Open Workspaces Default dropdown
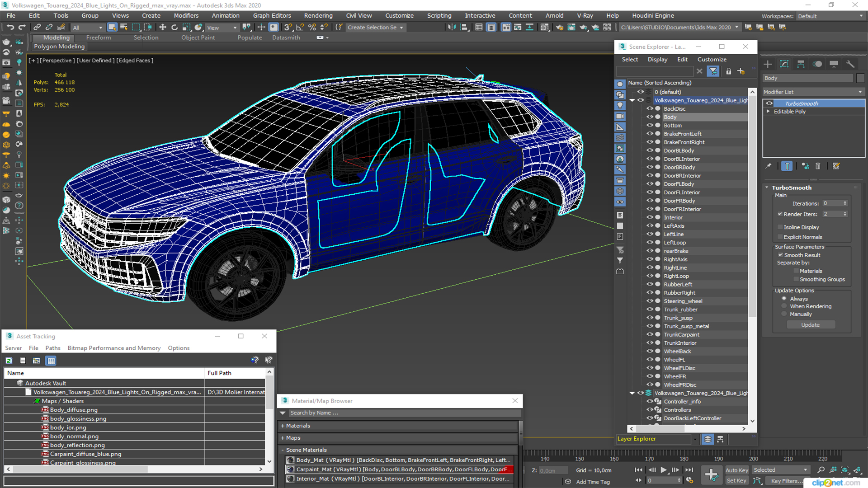 [x=830, y=16]
